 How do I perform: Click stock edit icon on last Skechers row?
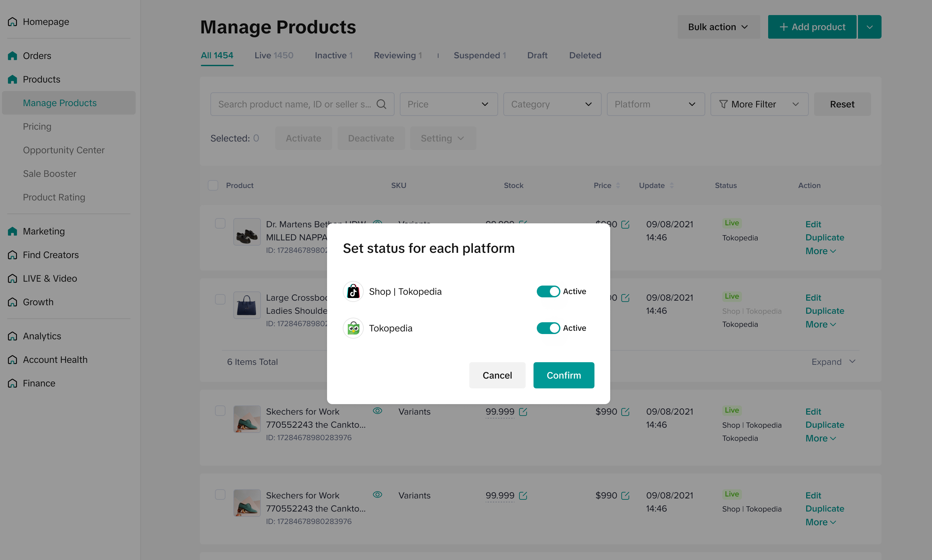pyautogui.click(x=523, y=495)
